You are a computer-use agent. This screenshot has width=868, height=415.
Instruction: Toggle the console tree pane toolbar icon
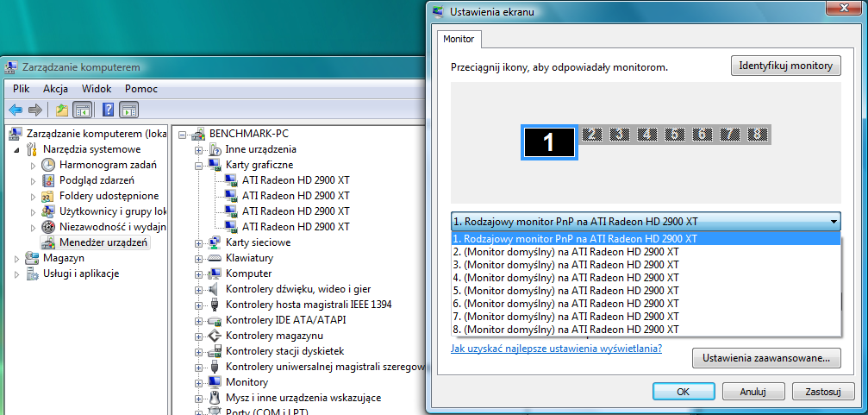[83, 110]
